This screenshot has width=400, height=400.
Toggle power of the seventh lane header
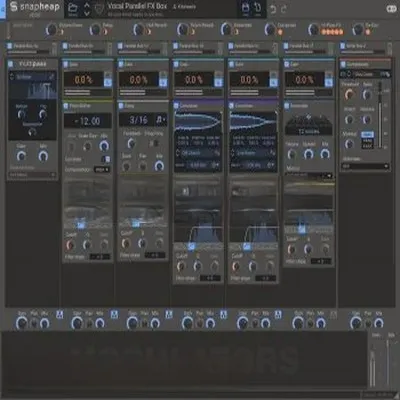click(343, 46)
